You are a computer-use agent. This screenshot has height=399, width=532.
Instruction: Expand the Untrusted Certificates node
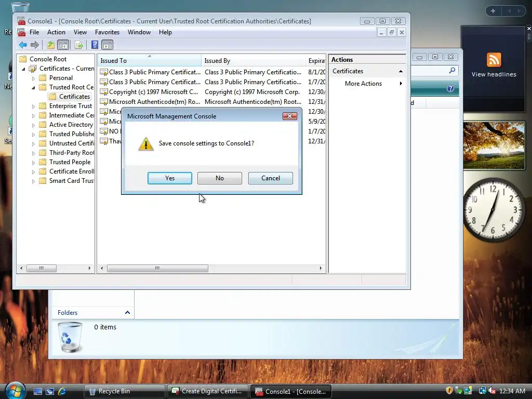coord(33,144)
